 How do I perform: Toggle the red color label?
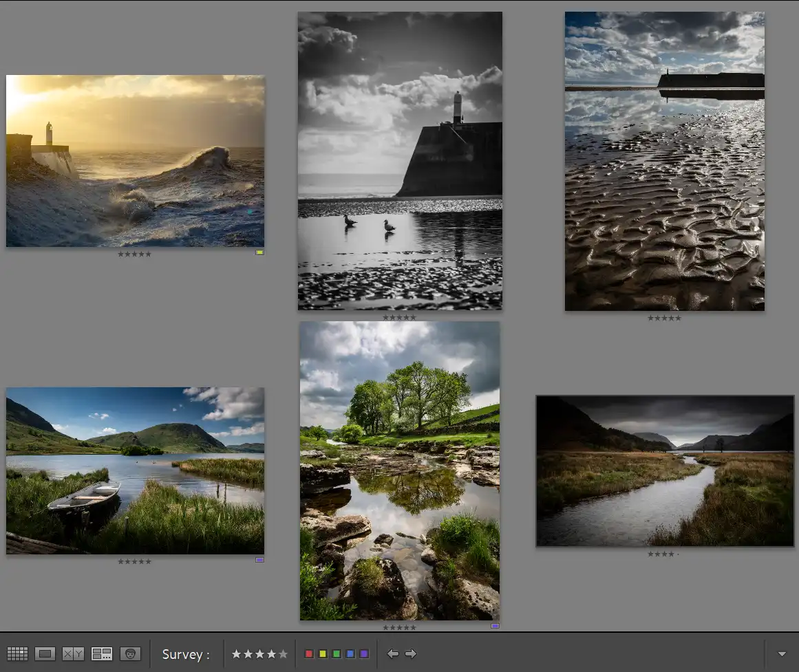308,653
